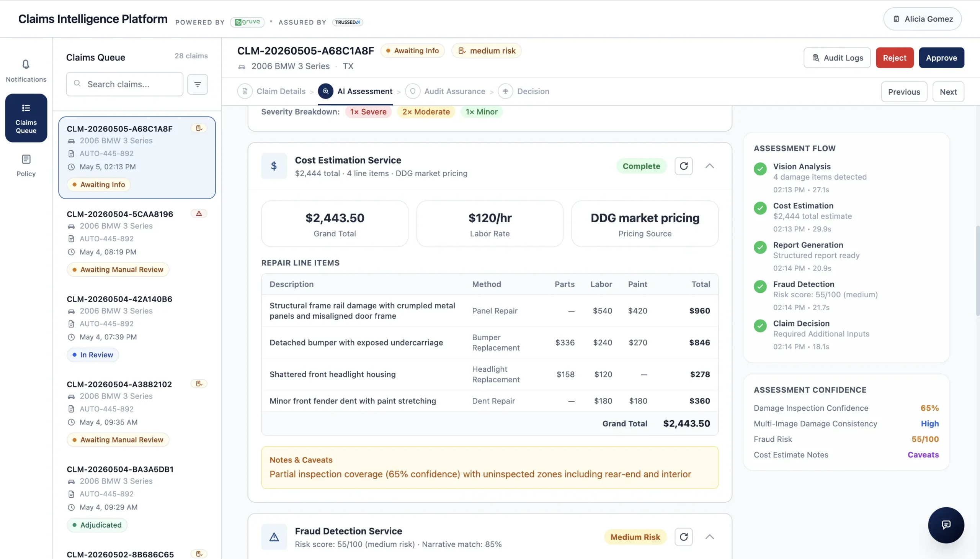Image resolution: width=980 pixels, height=559 pixels.
Task: Click the page vertical scrollbar thumb
Action: click(977, 270)
